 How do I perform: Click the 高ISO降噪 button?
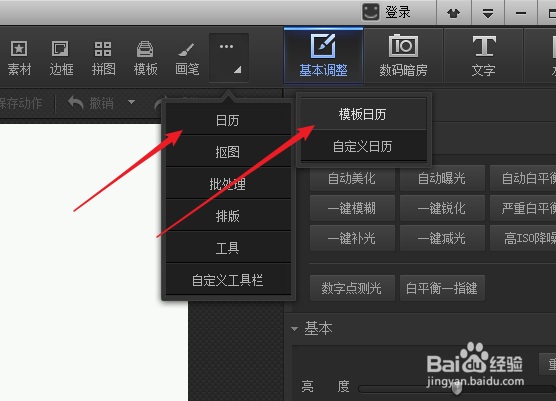[x=523, y=238]
